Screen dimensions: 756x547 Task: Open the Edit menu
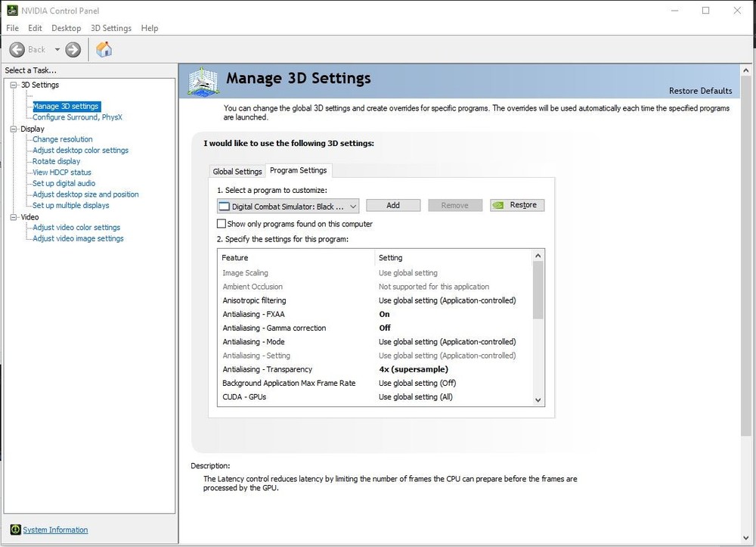35,28
